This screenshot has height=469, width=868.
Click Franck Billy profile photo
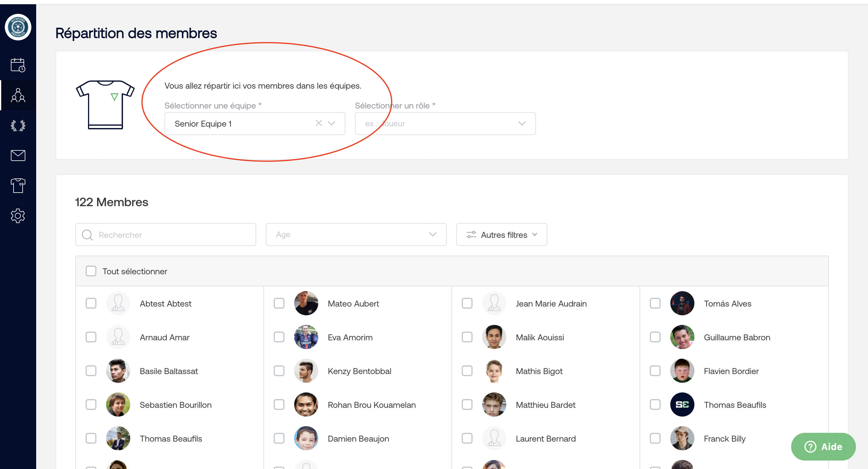682,438
